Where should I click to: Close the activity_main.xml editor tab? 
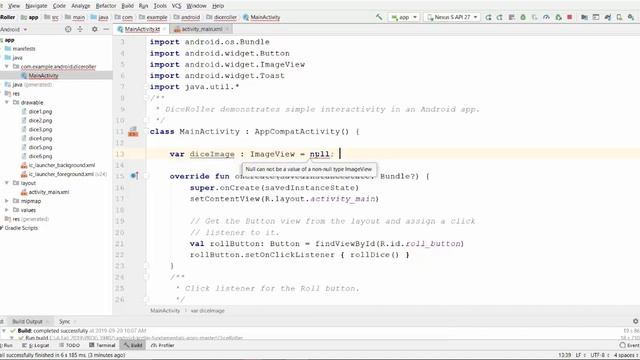pos(227,29)
